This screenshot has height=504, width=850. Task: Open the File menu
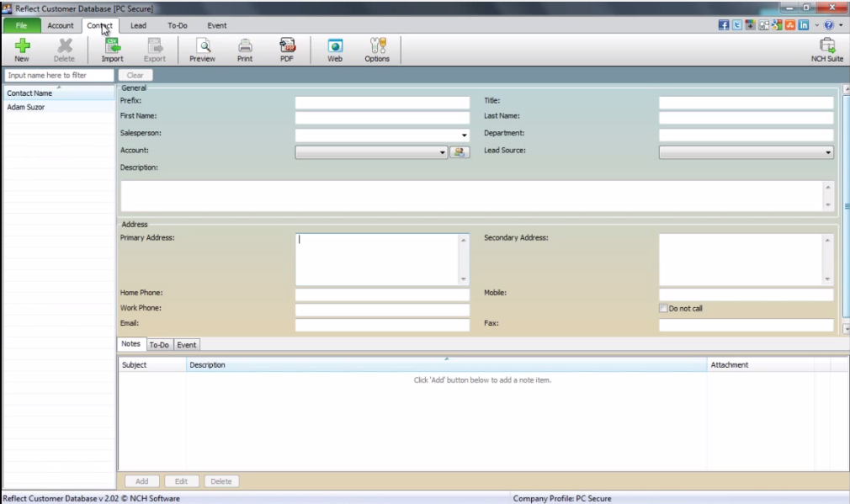(22, 25)
